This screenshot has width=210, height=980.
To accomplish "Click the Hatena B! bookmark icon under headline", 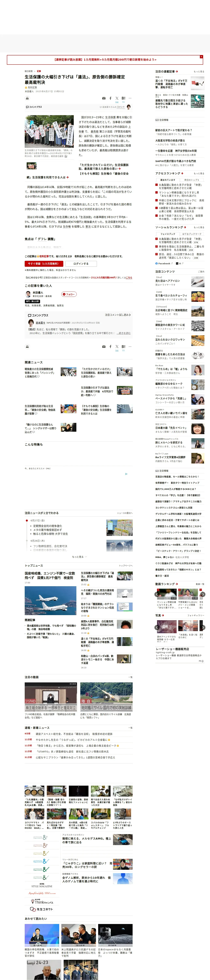I will [123, 98].
